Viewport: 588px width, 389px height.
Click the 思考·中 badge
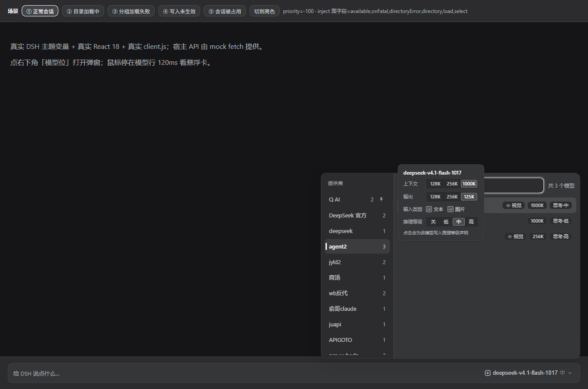561,205
